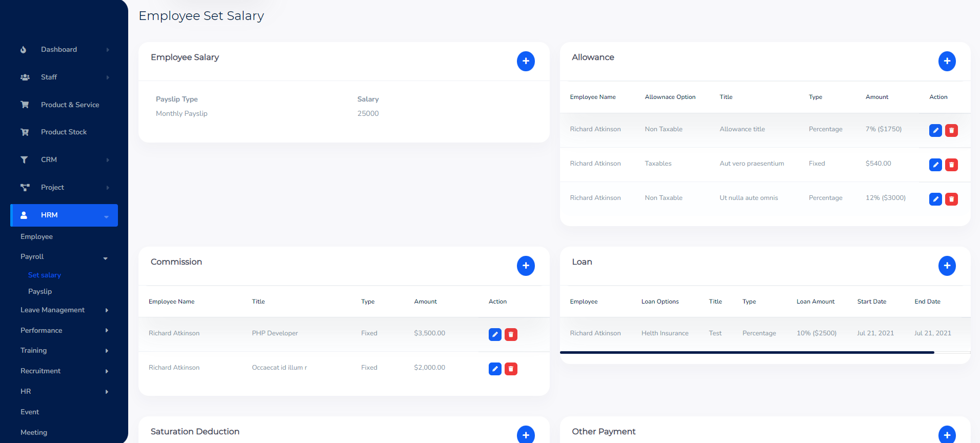This screenshot has height=443, width=980.
Task: Click the 12% ($3000) allowance amount
Action: 886,198
